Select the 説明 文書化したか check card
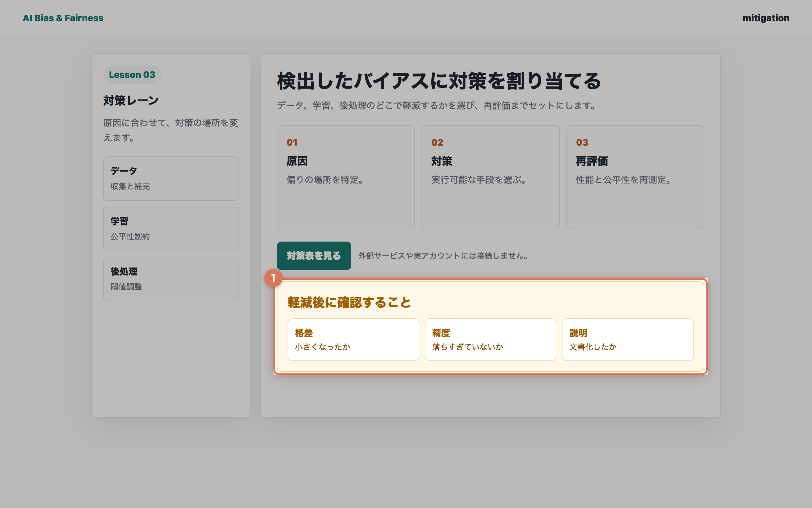The width and height of the screenshot is (812, 508). [x=627, y=340]
